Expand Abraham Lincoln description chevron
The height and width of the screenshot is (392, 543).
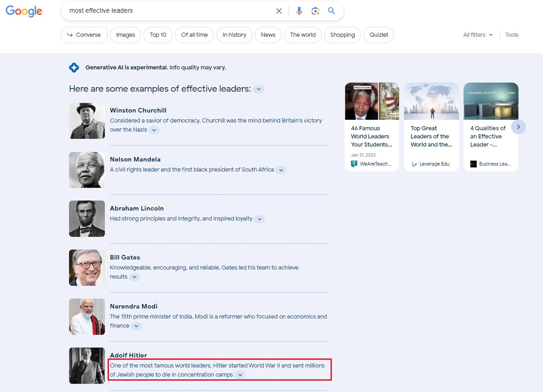259,219
